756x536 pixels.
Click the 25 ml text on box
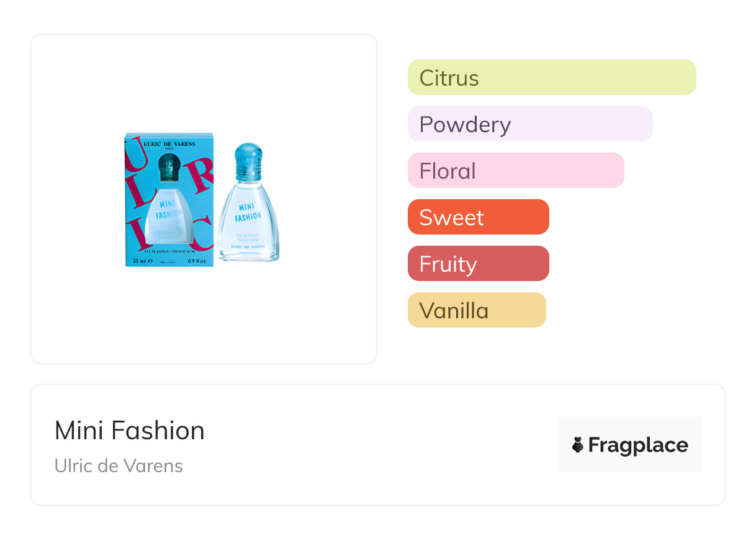click(x=140, y=261)
